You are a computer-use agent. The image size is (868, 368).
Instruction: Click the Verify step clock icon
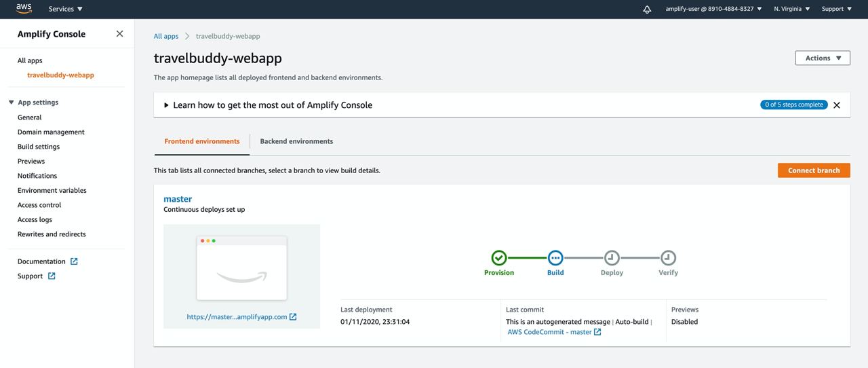tap(668, 258)
